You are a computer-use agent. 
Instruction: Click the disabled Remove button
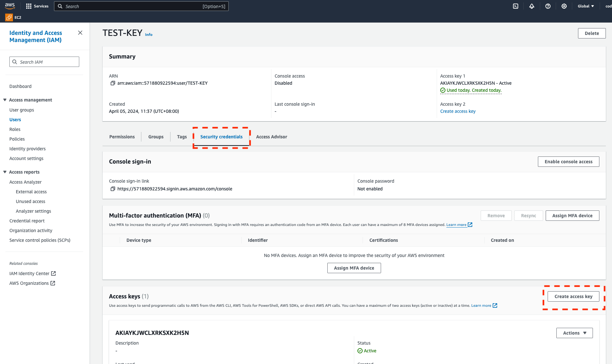click(496, 216)
